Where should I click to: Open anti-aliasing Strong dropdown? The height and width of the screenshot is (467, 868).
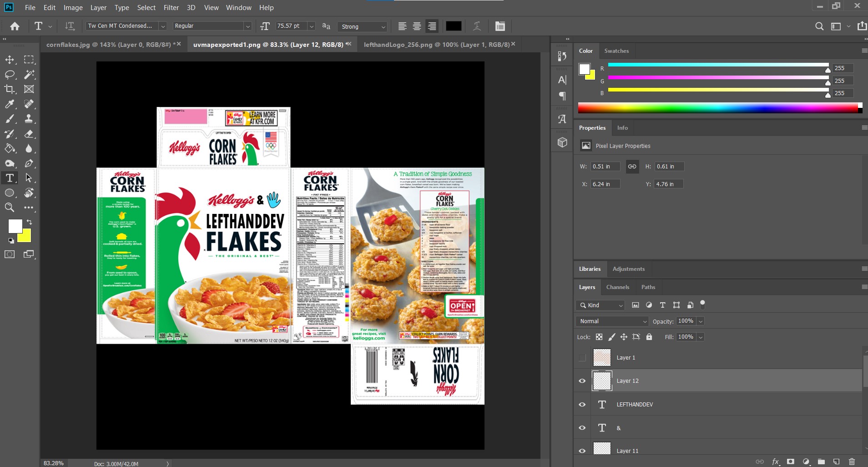[363, 27]
